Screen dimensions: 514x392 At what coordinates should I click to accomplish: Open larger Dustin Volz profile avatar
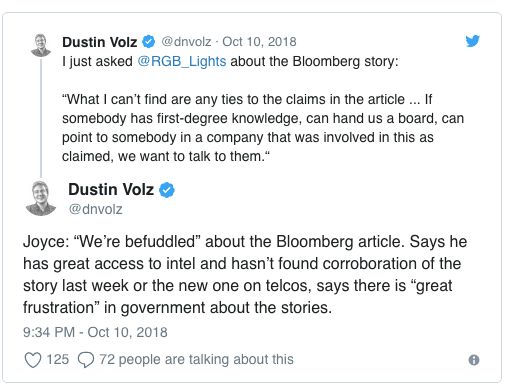pos(41,198)
